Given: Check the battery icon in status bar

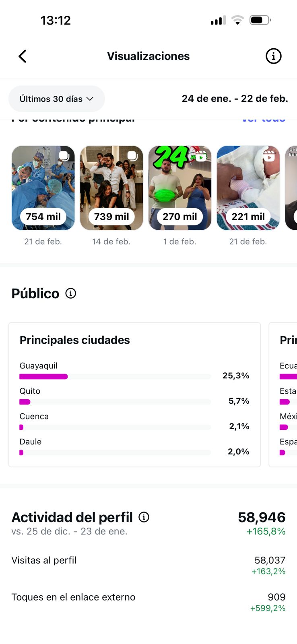Looking at the screenshot, I should pyautogui.click(x=260, y=20).
